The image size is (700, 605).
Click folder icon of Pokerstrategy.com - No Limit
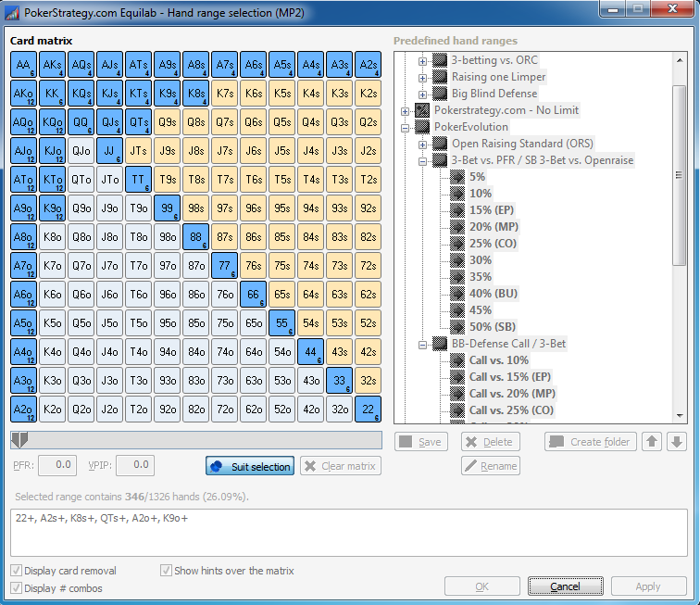[422, 110]
